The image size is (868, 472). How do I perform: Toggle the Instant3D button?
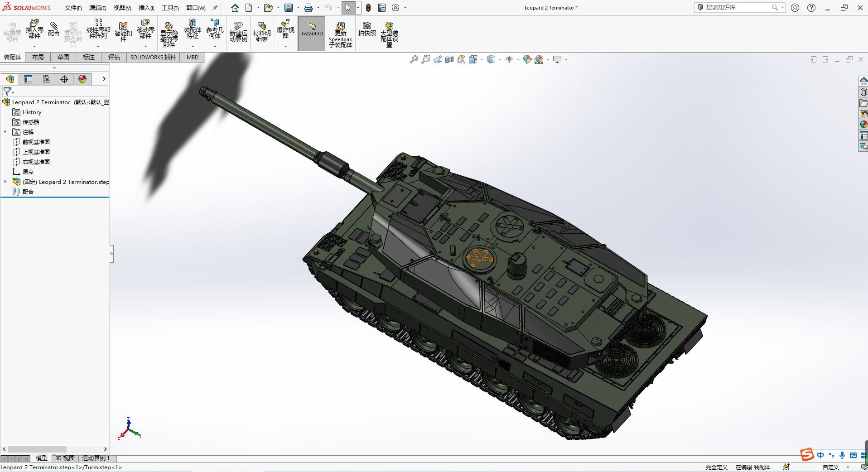click(x=312, y=33)
